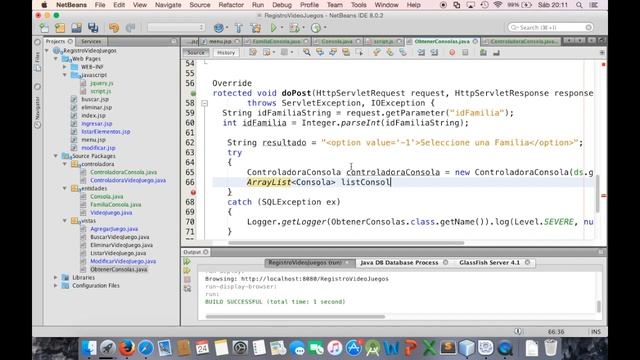The height and width of the screenshot is (360, 640).
Task: Run the project with green play icon
Action: (x=273, y=28)
